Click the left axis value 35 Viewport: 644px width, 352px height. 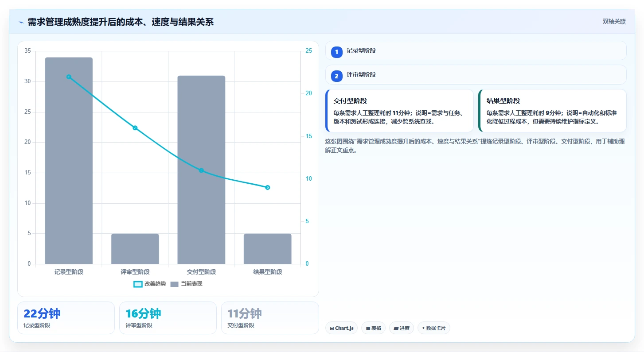(27, 51)
